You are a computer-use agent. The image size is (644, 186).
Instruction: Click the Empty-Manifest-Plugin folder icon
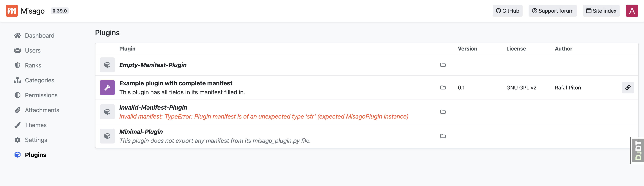[443, 65]
